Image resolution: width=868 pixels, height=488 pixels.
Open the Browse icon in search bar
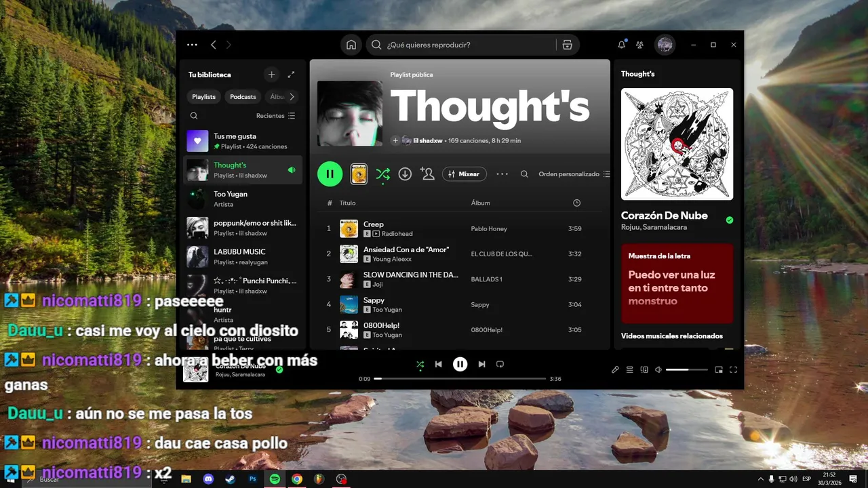click(x=568, y=45)
